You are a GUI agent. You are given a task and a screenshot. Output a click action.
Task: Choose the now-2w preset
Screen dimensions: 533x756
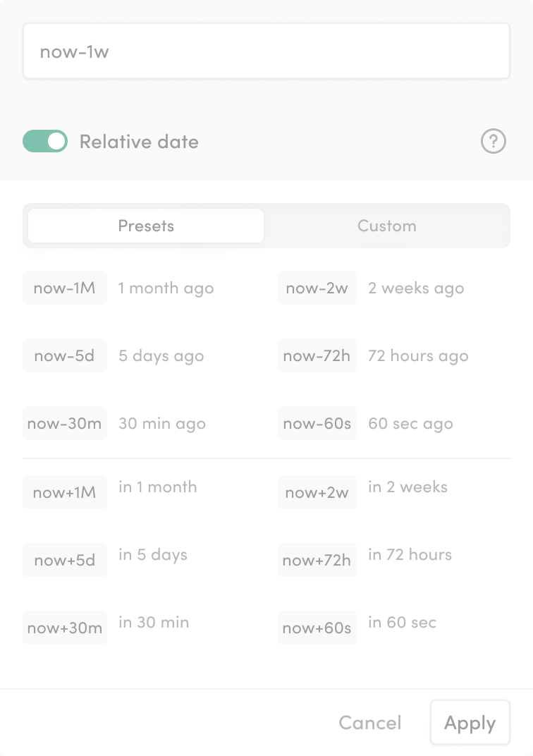[x=317, y=288]
